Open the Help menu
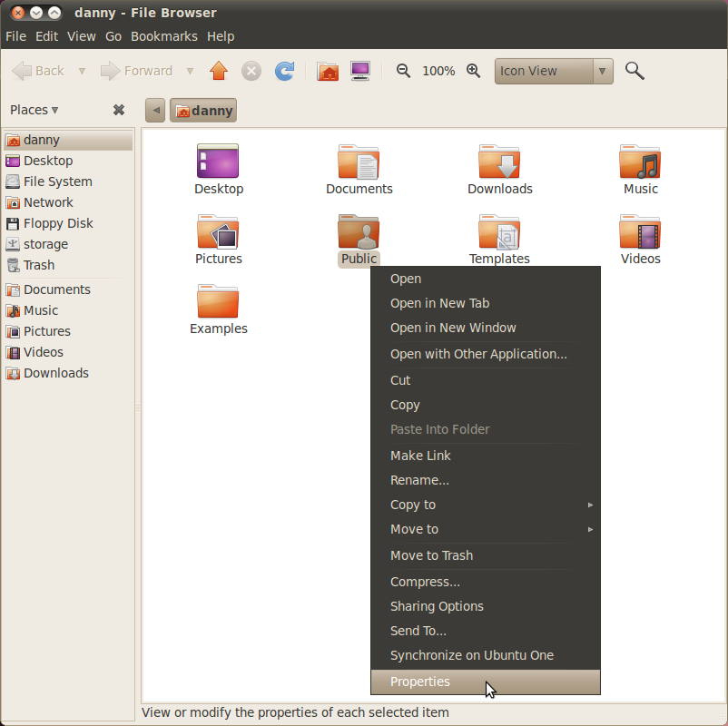Viewport: 728px width, 726px height. click(x=221, y=36)
